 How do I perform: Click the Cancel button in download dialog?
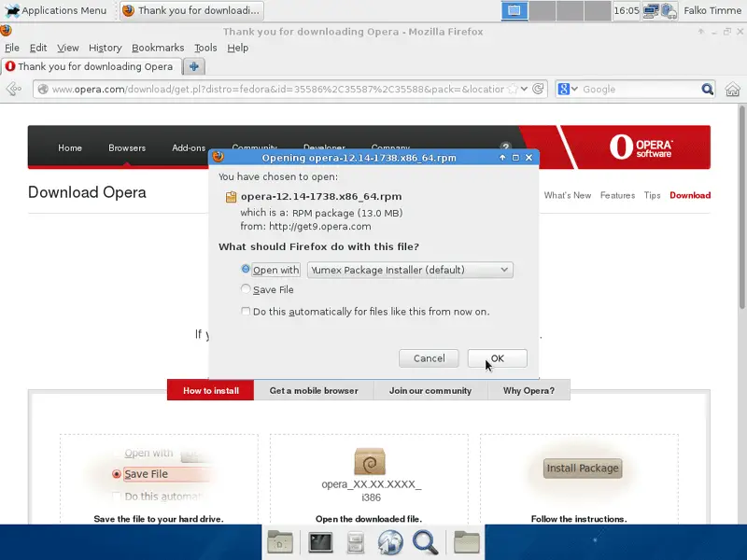429,358
